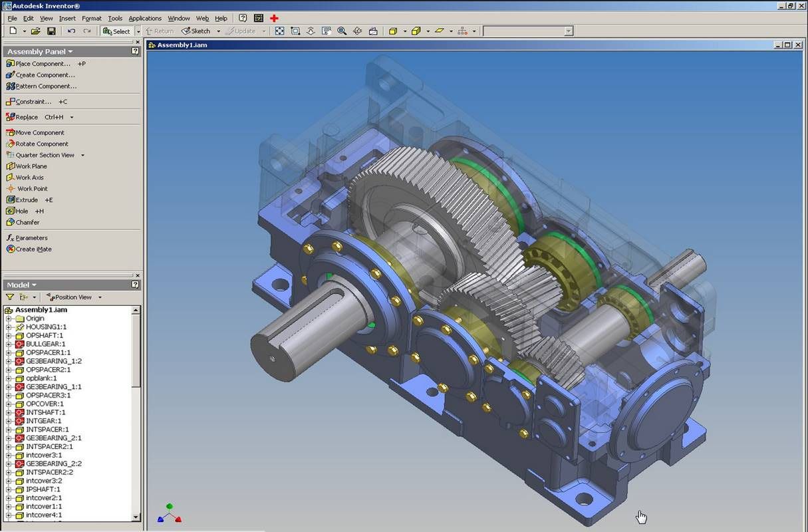The image size is (808, 532).
Task: Select the Create iMate tool
Action: pos(30,249)
